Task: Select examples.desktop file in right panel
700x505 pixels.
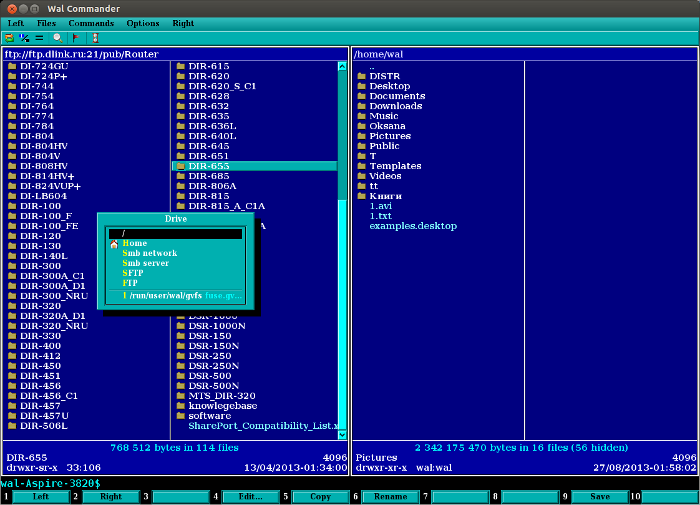Action: 412,226
